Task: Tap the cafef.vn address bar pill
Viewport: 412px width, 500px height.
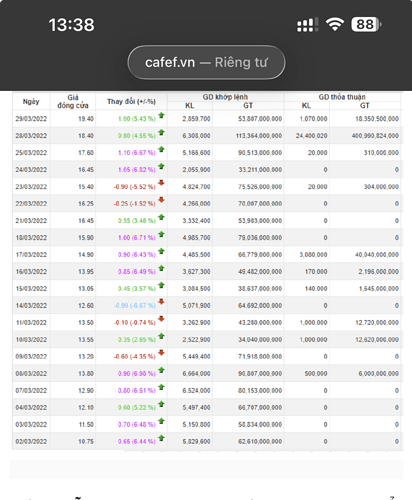Action: (x=206, y=62)
